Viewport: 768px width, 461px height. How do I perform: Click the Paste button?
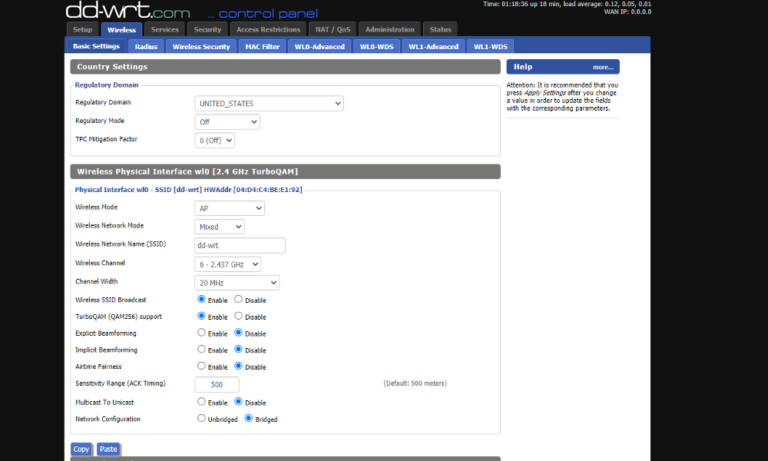(x=108, y=449)
